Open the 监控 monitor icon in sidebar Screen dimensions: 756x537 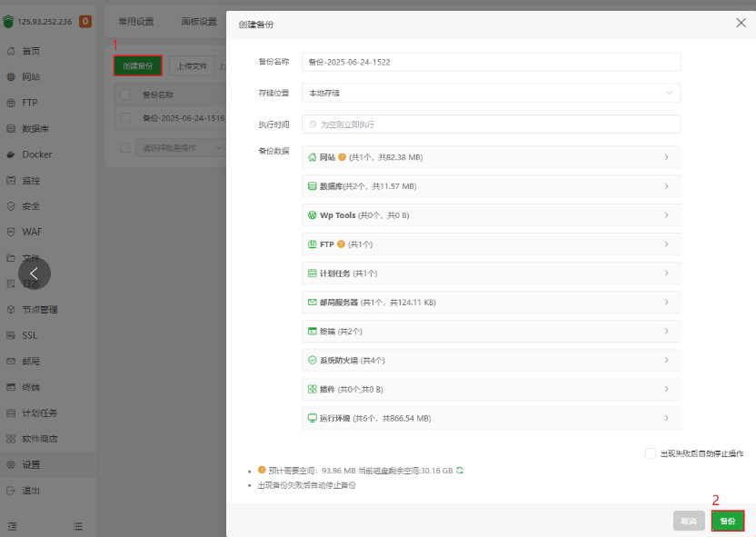tap(11, 180)
